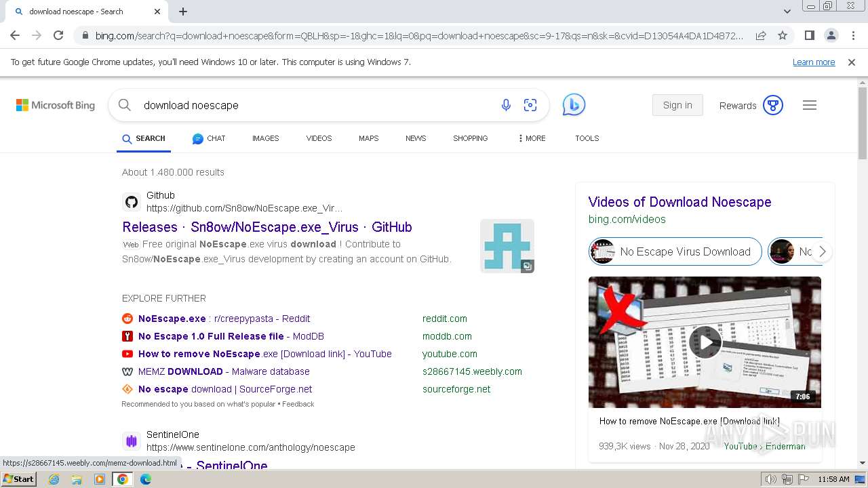Open the 'How to remove NoEscape.exe [Download link]' video title
The height and width of the screenshot is (488, 868).
(690, 421)
